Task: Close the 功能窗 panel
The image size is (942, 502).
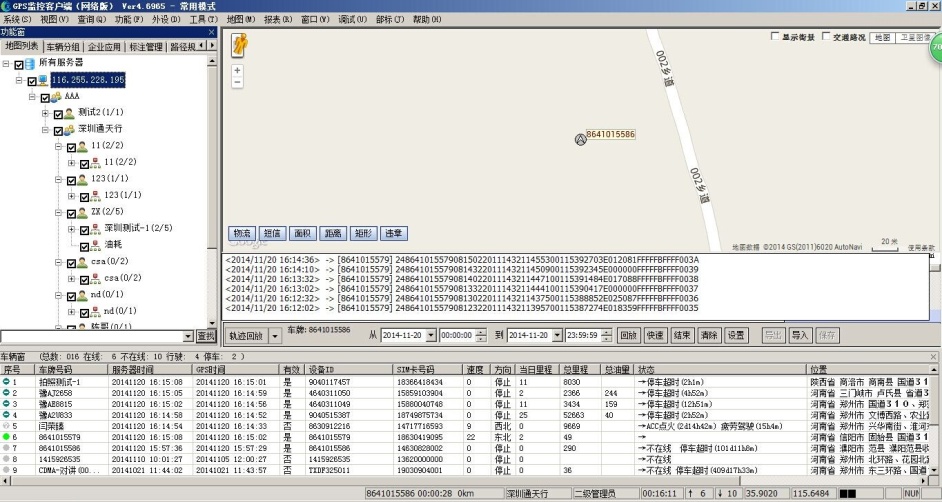Action: pyautogui.click(x=211, y=32)
